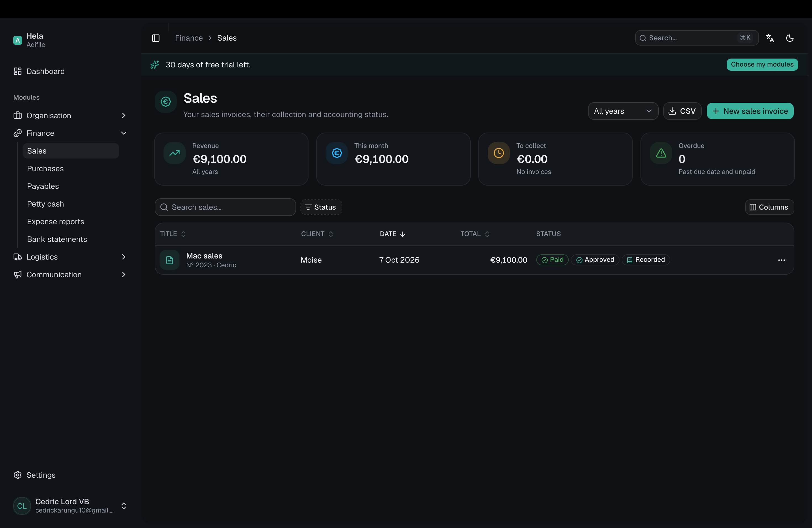
Task: Click the CL user avatar
Action: pos(22,506)
